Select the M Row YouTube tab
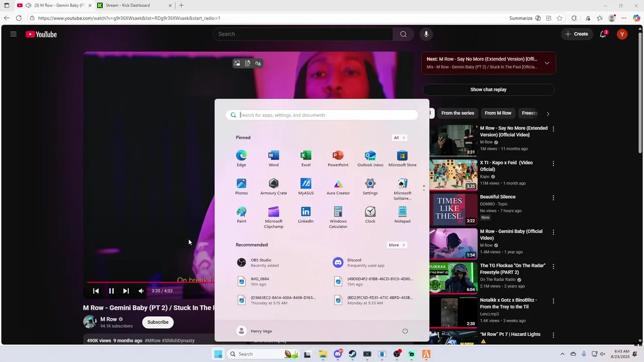Viewport: 644px width, 362px height. (53, 6)
